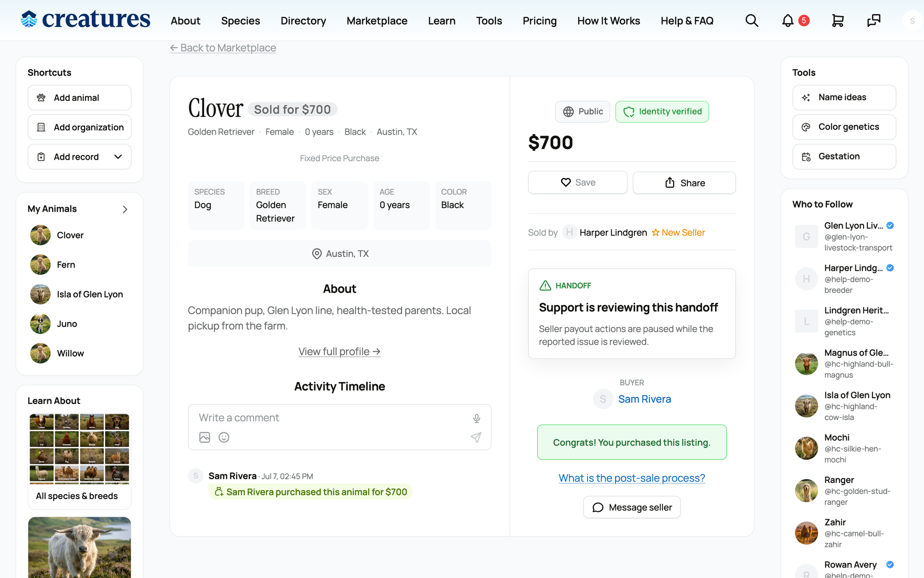Image resolution: width=924 pixels, height=578 pixels.
Task: Open All species & breeds thumbnail
Action: [x=79, y=461]
